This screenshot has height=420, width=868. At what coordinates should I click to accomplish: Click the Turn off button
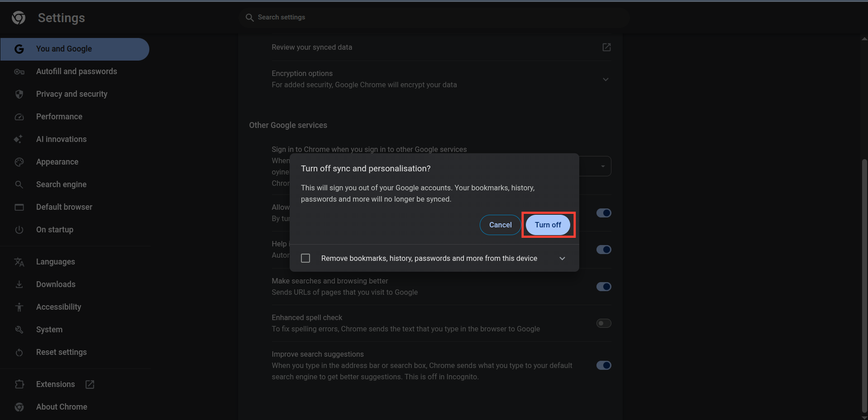coord(548,225)
